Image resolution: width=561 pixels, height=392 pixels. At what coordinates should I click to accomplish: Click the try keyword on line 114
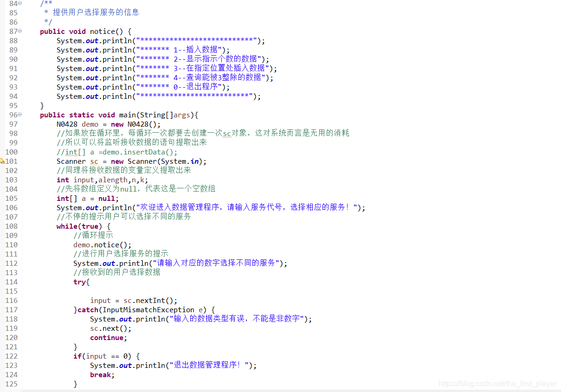(x=79, y=282)
